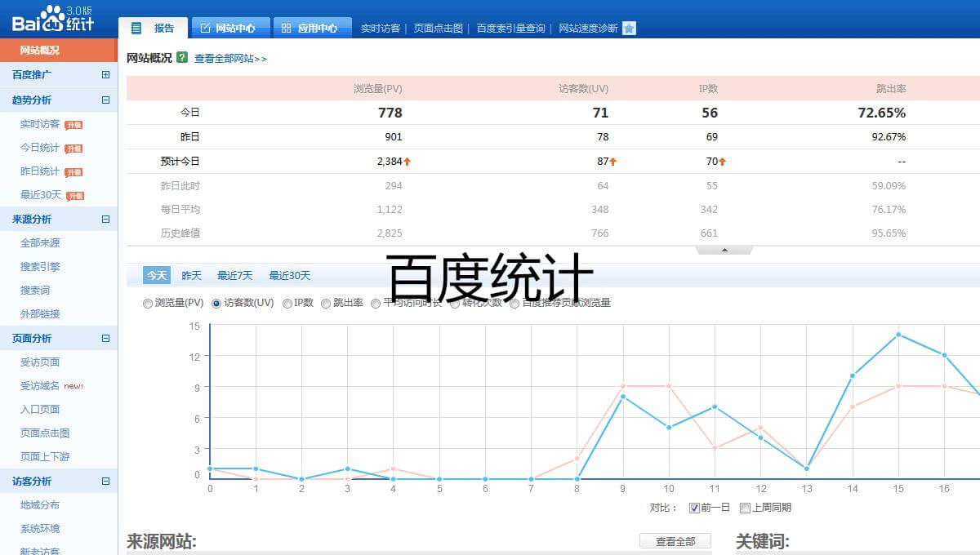980x555 pixels.
Task: Open 外部链接 in the sidebar
Action: pos(40,314)
